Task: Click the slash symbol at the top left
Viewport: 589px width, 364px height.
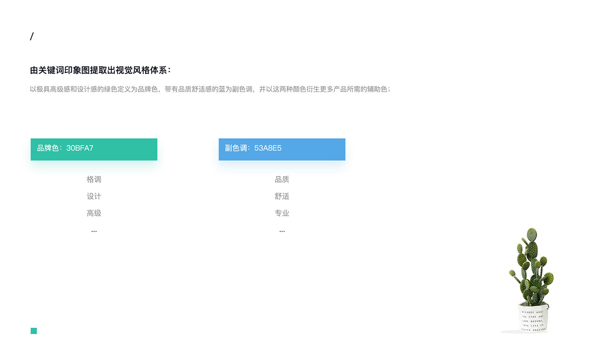Action: pos(32,36)
